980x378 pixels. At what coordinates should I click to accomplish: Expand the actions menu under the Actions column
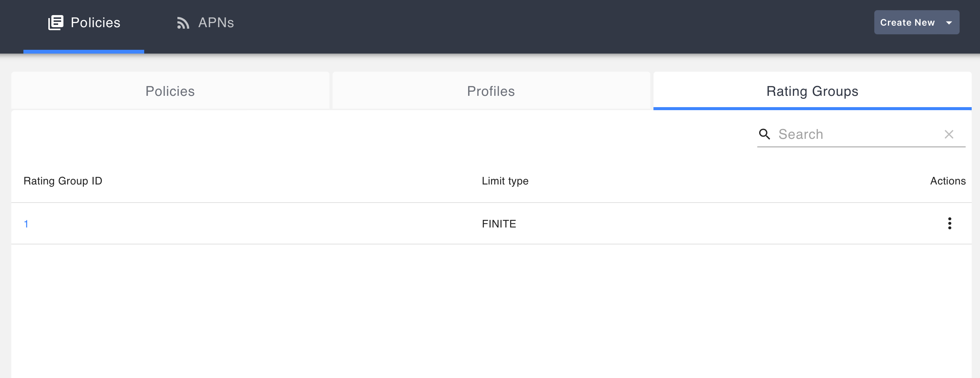[x=950, y=224]
